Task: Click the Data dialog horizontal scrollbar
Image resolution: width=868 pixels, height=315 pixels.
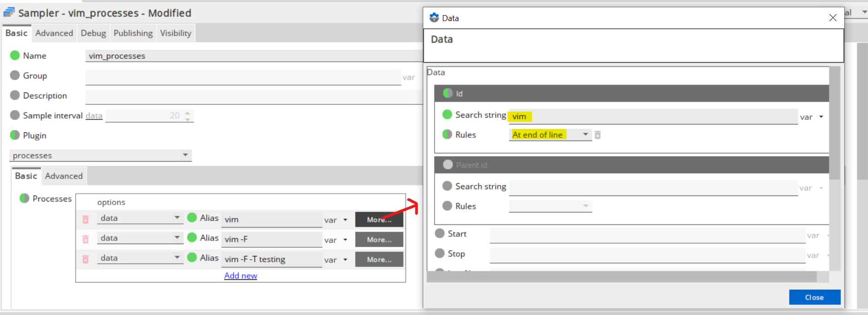Action: pos(621,277)
